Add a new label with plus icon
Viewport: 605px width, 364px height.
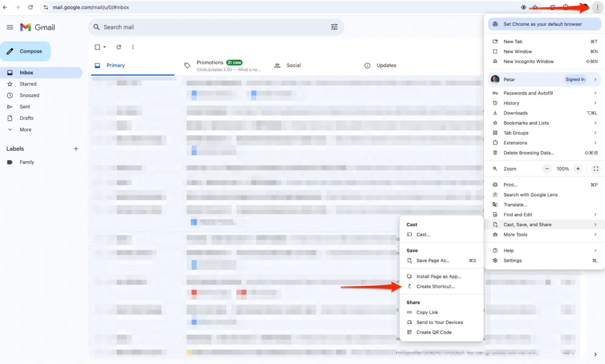76,148
